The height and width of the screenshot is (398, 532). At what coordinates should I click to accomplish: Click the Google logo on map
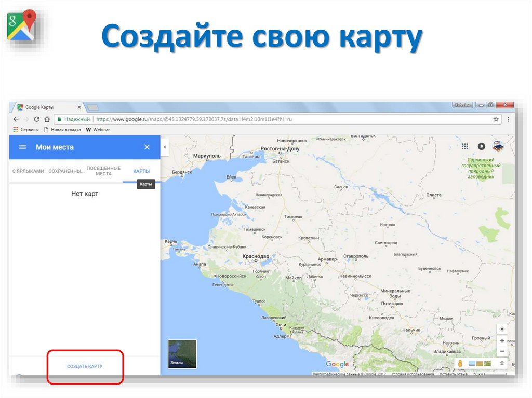click(337, 364)
